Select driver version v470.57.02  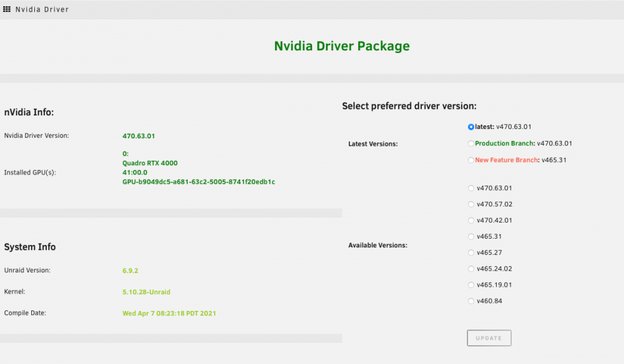click(470, 204)
